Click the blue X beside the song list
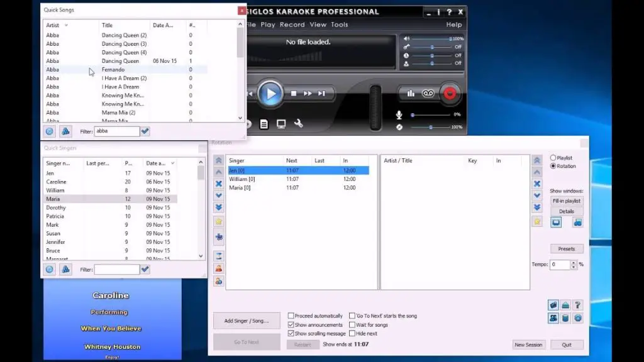The image size is (644, 362). 537,184
